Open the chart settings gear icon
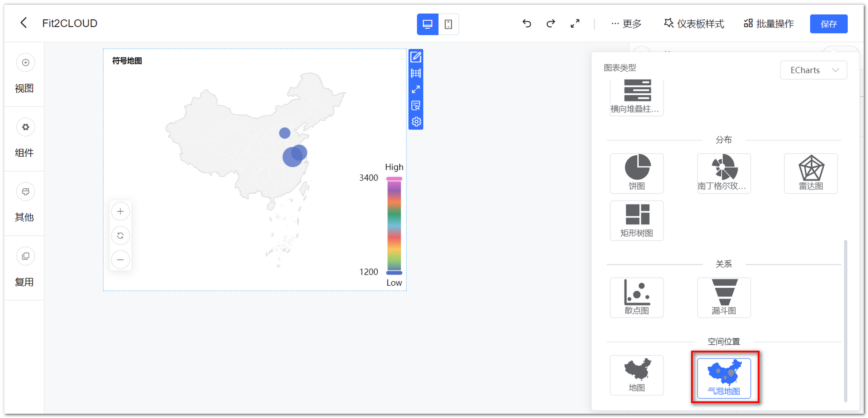 (x=416, y=122)
